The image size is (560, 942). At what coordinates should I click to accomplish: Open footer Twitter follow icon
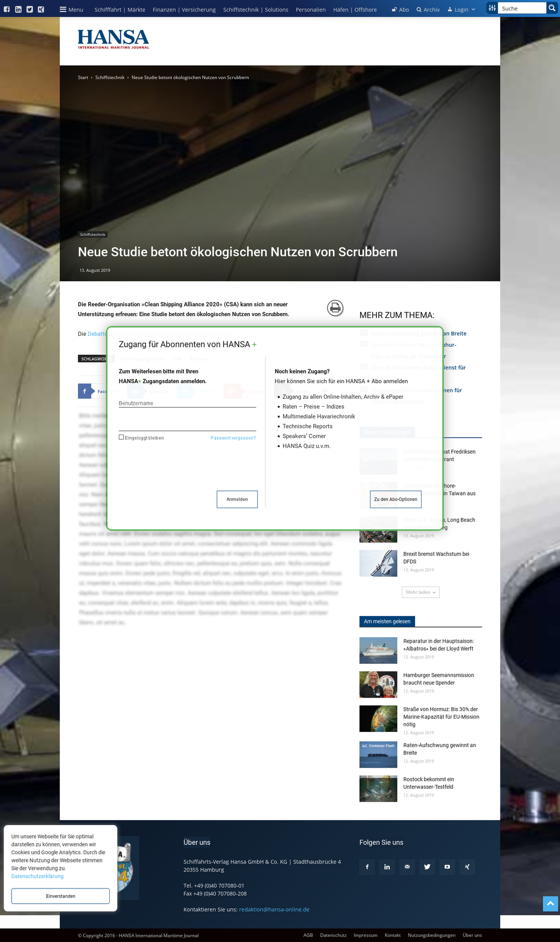tap(427, 867)
